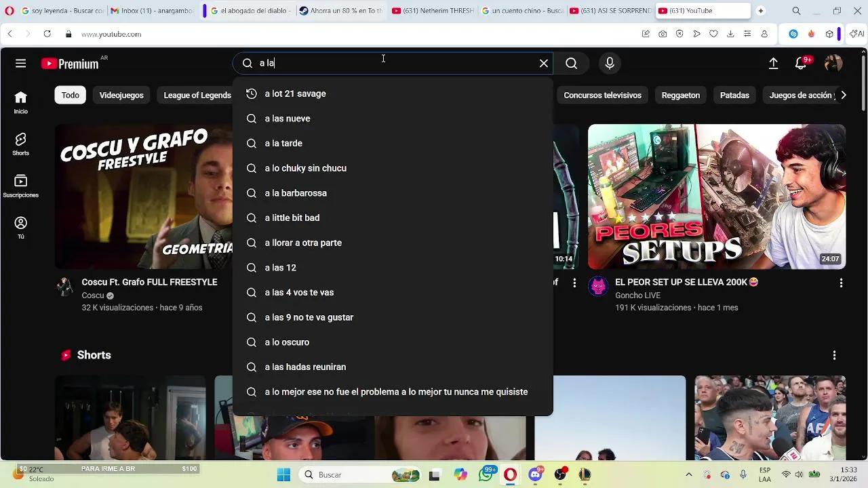
Task: Go to the YouTube Premium home logo
Action: tap(70, 64)
